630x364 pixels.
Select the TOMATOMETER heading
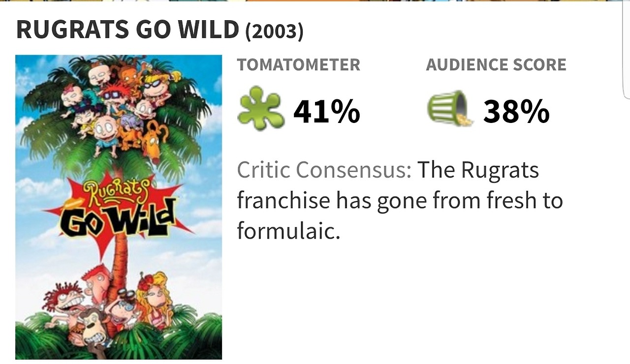(x=298, y=65)
